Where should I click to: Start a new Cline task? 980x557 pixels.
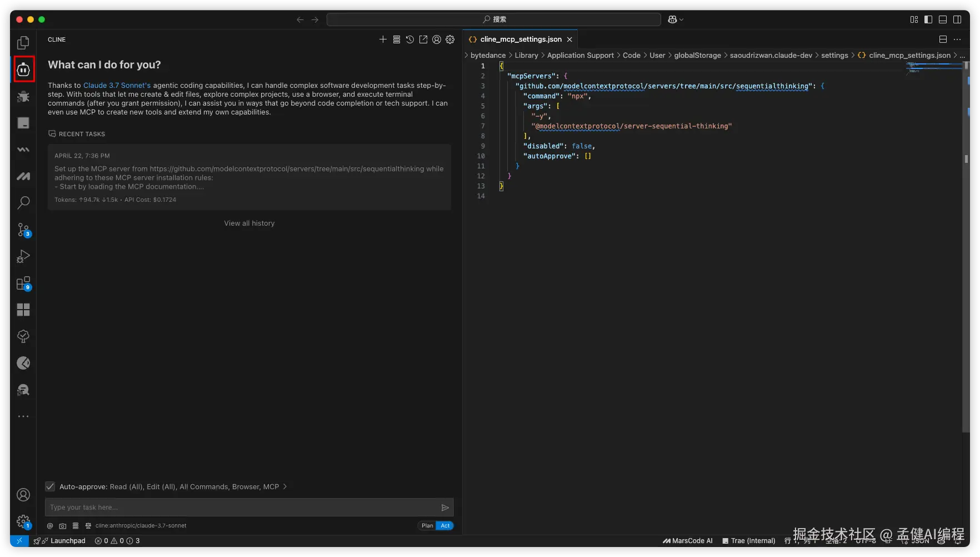click(x=383, y=39)
